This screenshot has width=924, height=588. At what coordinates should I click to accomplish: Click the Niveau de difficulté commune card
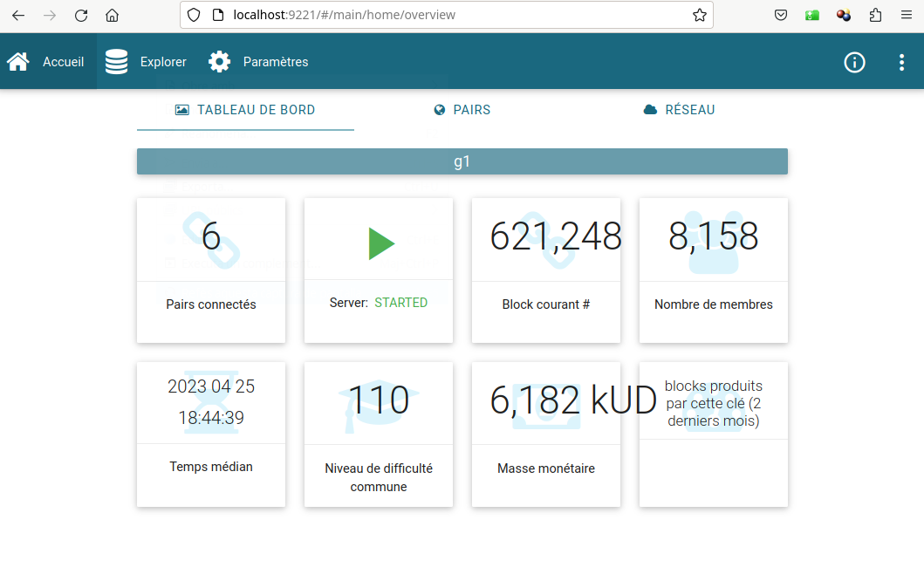pyautogui.click(x=378, y=434)
